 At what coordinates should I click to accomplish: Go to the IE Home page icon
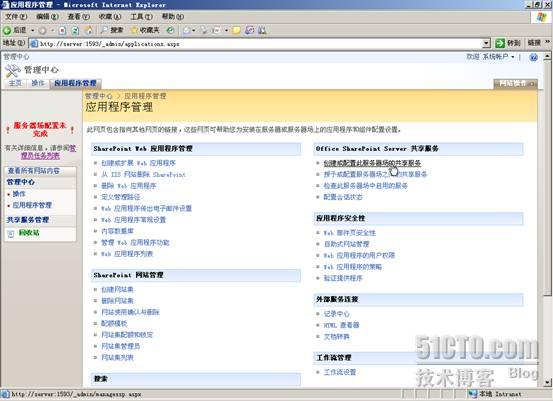[89, 31]
